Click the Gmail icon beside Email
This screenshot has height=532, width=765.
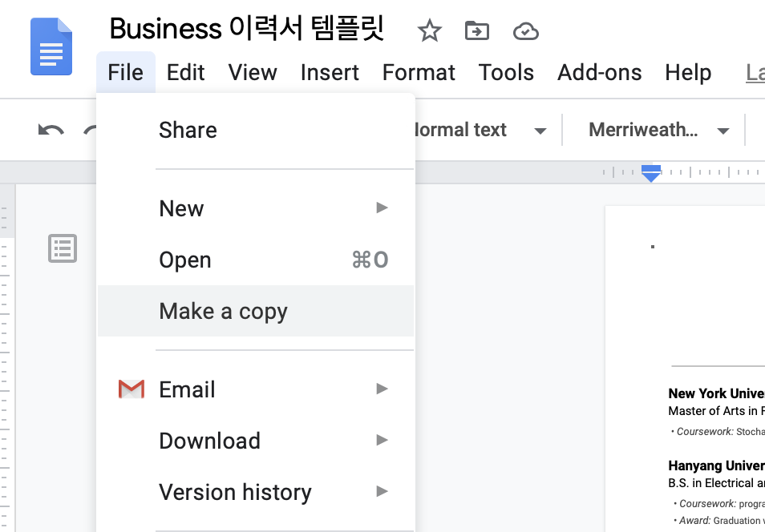[x=132, y=389]
